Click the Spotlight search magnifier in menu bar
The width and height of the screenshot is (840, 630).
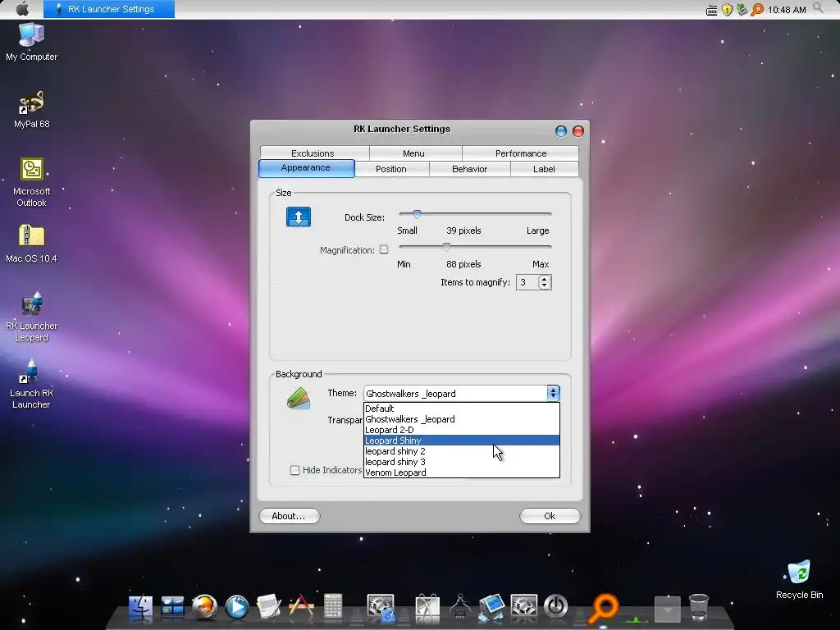point(818,8)
